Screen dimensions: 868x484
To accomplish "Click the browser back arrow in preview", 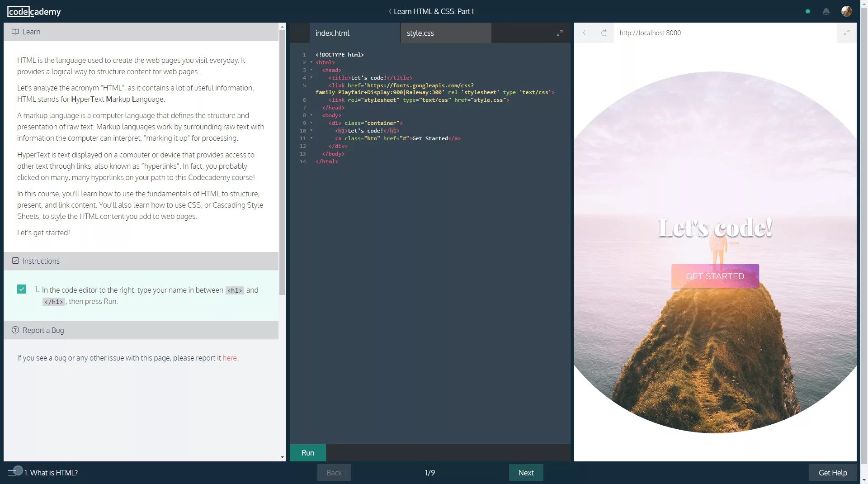I will [x=584, y=33].
